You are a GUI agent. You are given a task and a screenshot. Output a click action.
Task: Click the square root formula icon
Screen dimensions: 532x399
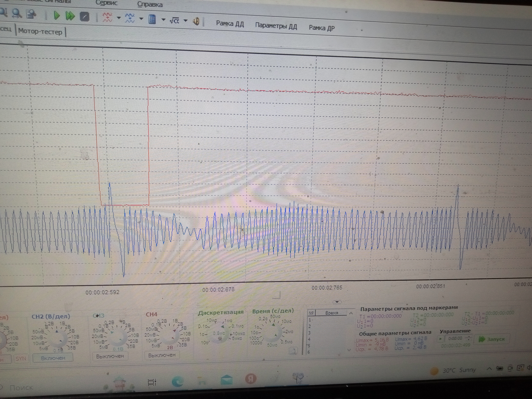point(174,21)
